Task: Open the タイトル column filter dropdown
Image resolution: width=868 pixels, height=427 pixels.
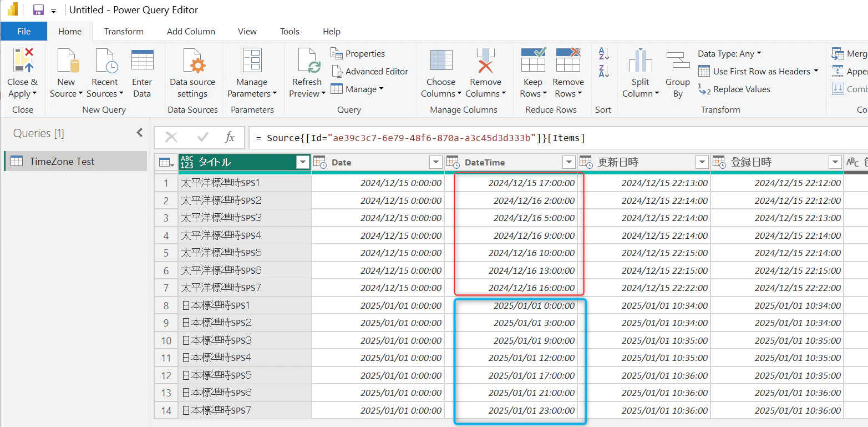Action: click(303, 162)
